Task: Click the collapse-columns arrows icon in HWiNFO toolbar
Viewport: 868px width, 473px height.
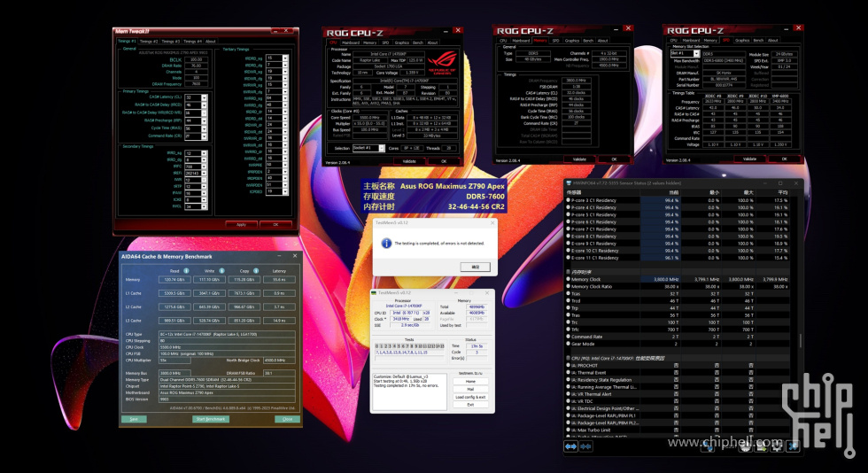Action: pyautogui.click(x=585, y=446)
